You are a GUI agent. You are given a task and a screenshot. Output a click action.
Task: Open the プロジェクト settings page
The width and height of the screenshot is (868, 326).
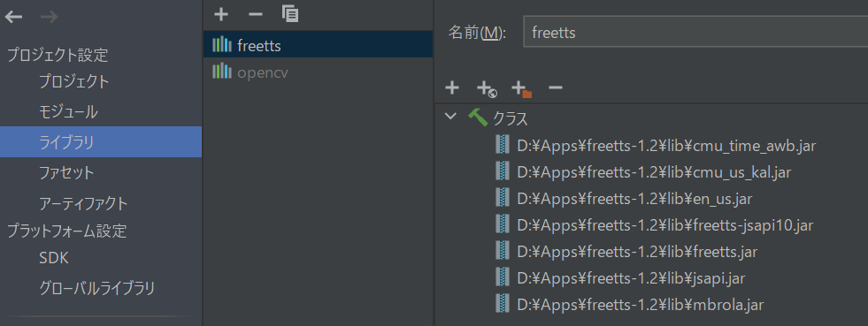pos(74,82)
